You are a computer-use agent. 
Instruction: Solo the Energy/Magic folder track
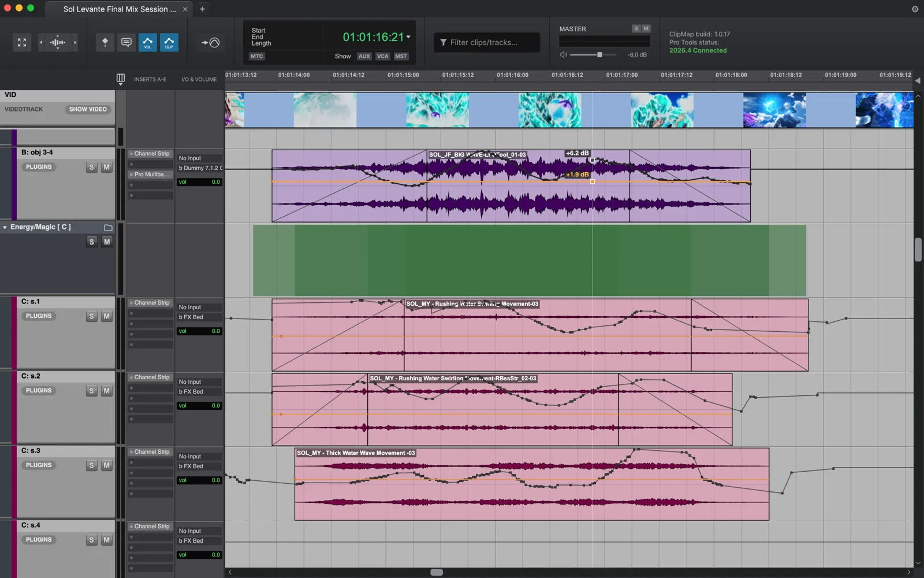point(91,242)
